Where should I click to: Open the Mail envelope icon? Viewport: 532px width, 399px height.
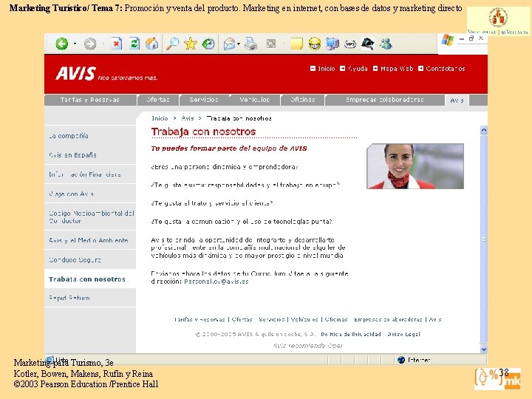230,44
